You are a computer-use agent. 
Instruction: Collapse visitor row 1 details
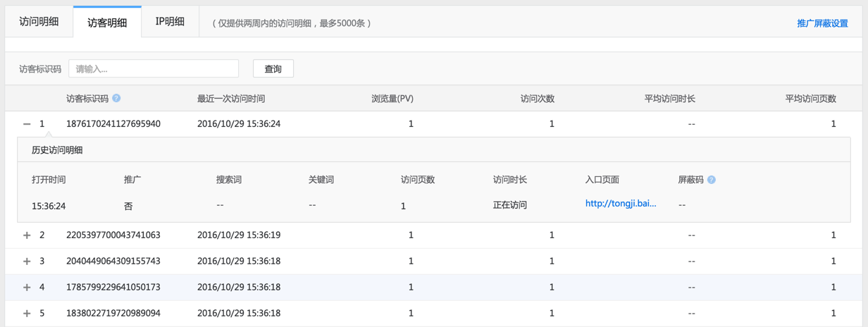[27, 124]
